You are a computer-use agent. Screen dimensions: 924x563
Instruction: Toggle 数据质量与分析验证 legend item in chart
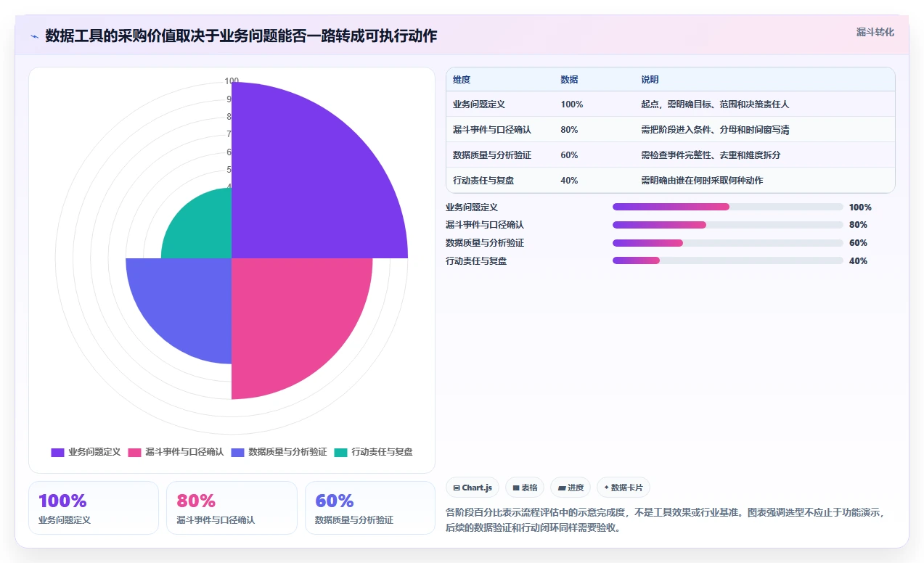[279, 452]
